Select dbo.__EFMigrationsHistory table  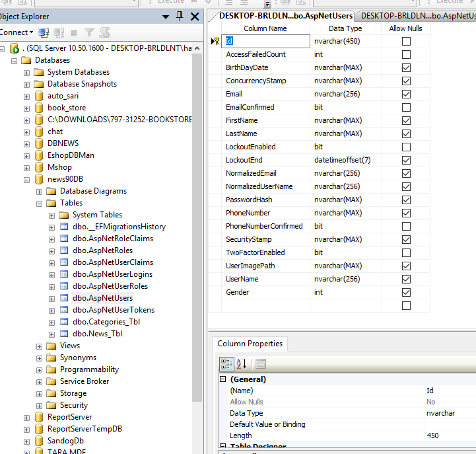coord(119,227)
